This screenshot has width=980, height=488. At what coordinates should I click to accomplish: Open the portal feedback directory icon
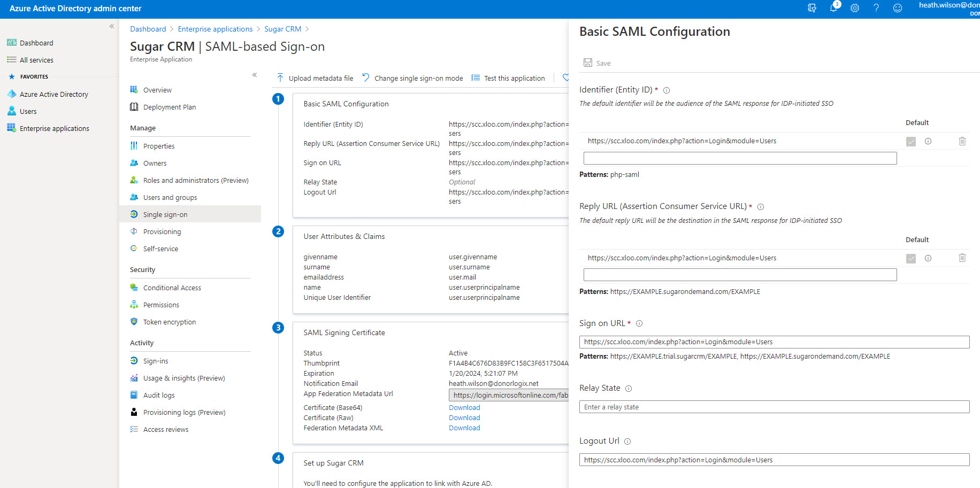pos(811,8)
